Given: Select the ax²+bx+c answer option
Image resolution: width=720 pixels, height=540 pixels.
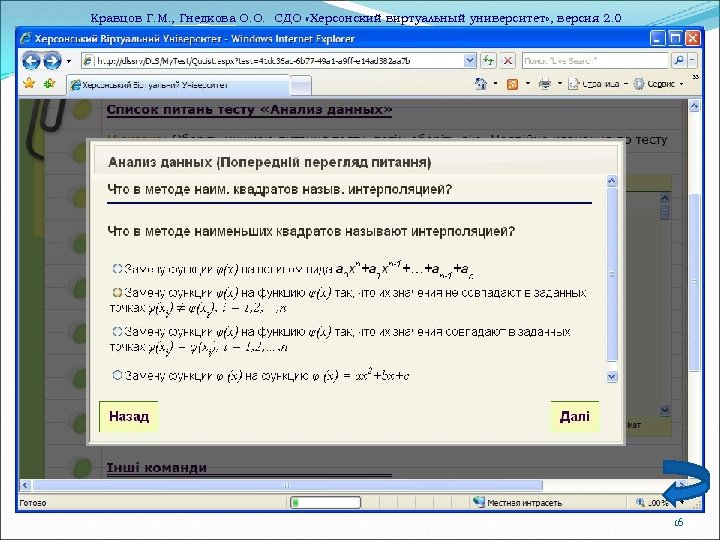Looking at the screenshot, I should point(117,375).
